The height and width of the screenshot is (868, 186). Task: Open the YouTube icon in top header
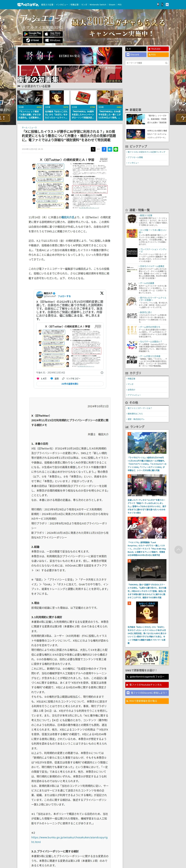pyautogui.click(x=158, y=4)
